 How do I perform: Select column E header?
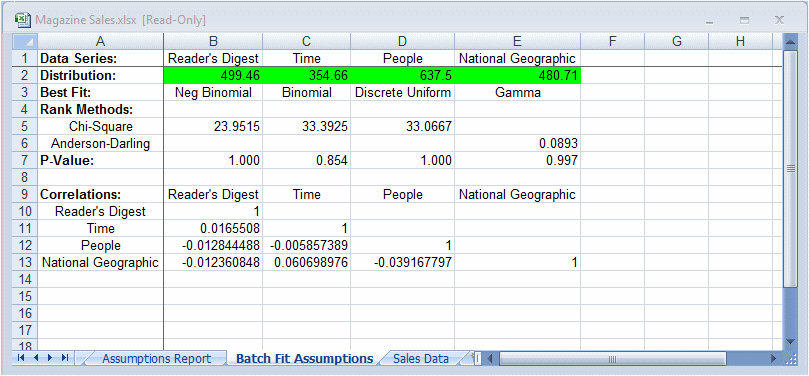click(x=517, y=42)
